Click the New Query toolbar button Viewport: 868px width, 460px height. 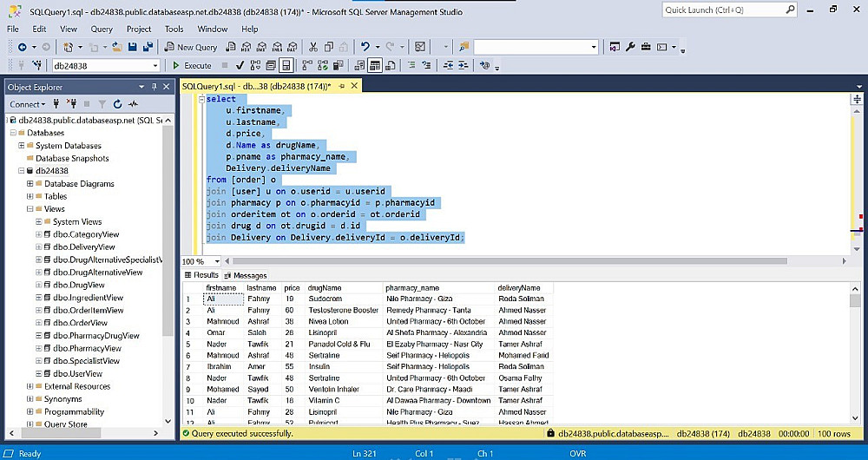(191, 47)
